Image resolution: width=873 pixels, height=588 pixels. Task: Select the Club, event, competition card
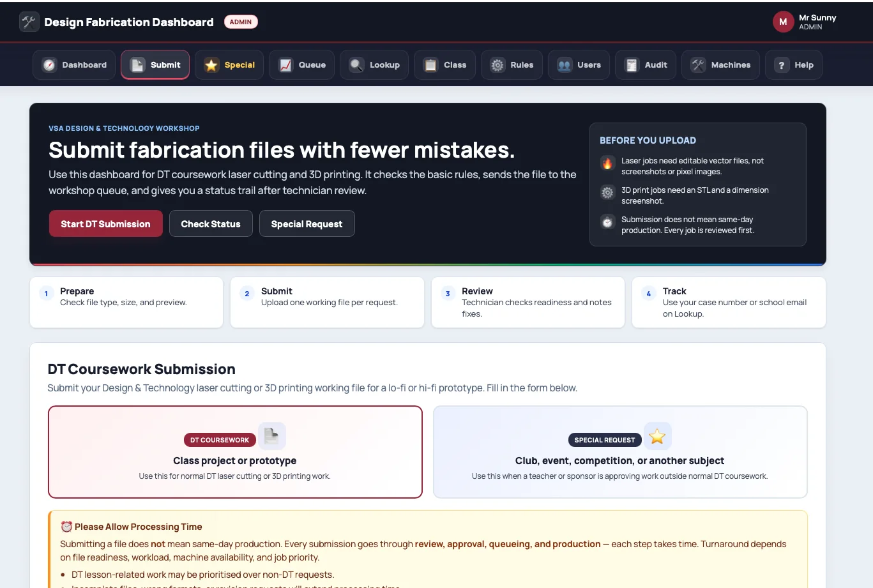tap(620, 452)
